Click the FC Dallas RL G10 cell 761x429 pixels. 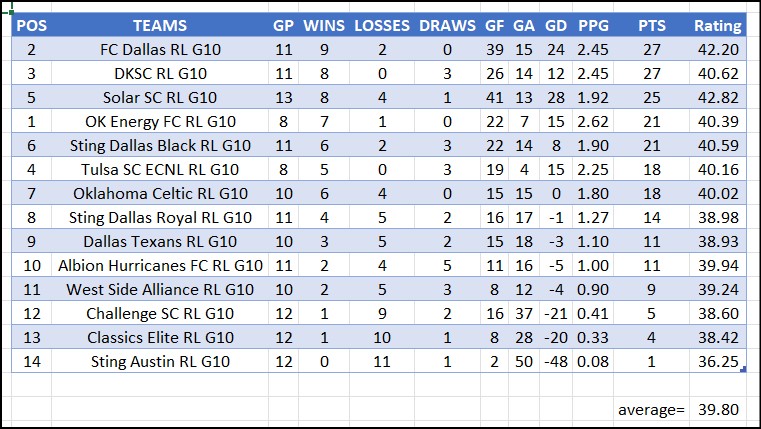[159, 49]
